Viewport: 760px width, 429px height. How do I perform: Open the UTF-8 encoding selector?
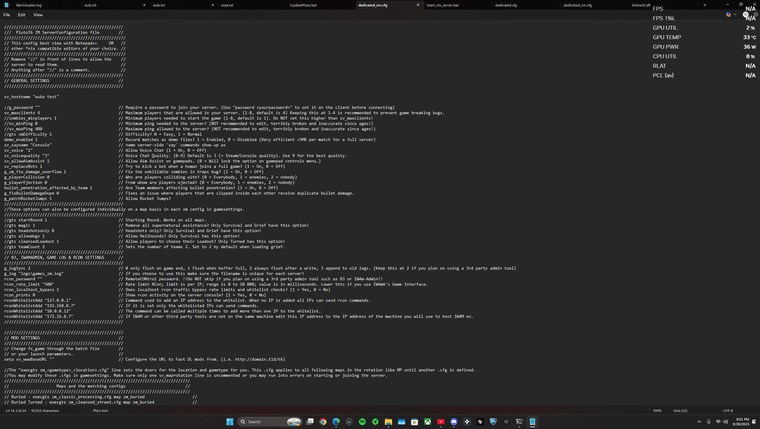click(728, 410)
